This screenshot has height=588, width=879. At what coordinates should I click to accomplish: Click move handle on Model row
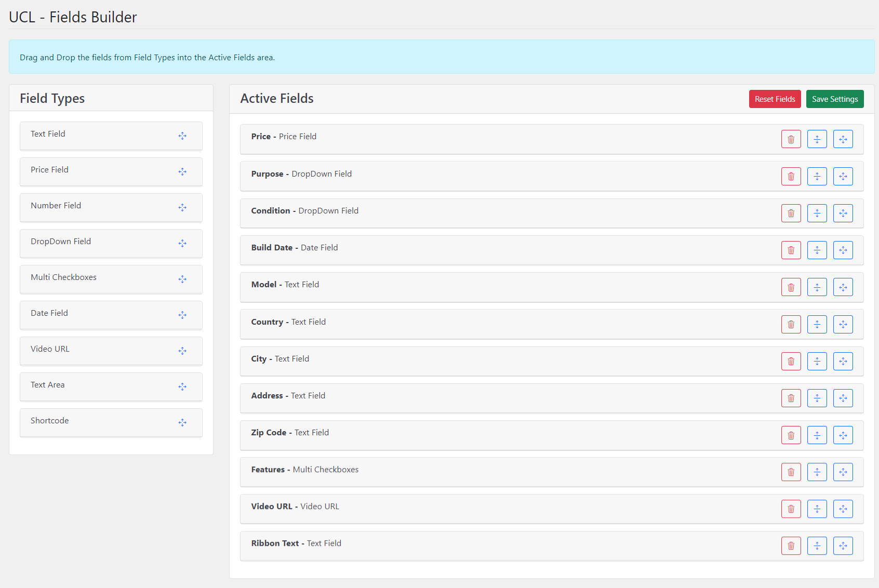[843, 287]
